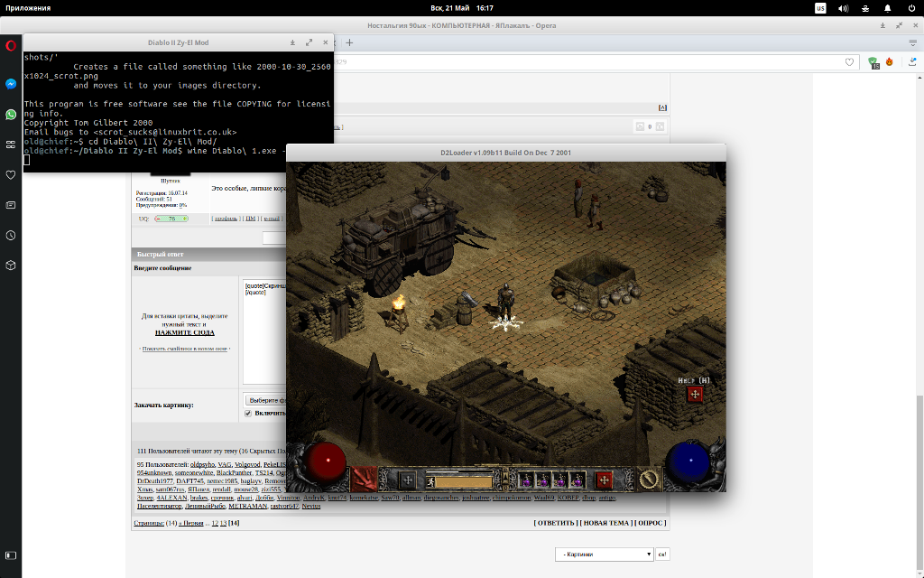Open Personal News icon in Opera sidebar

11,205
